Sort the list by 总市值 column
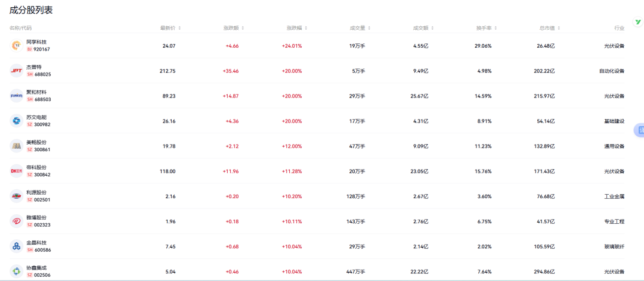 [550, 28]
